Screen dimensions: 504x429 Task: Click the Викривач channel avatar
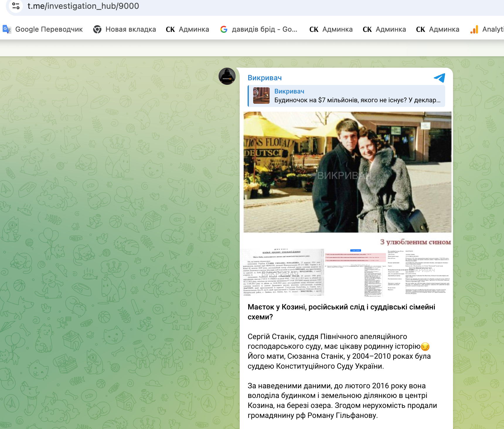(227, 76)
